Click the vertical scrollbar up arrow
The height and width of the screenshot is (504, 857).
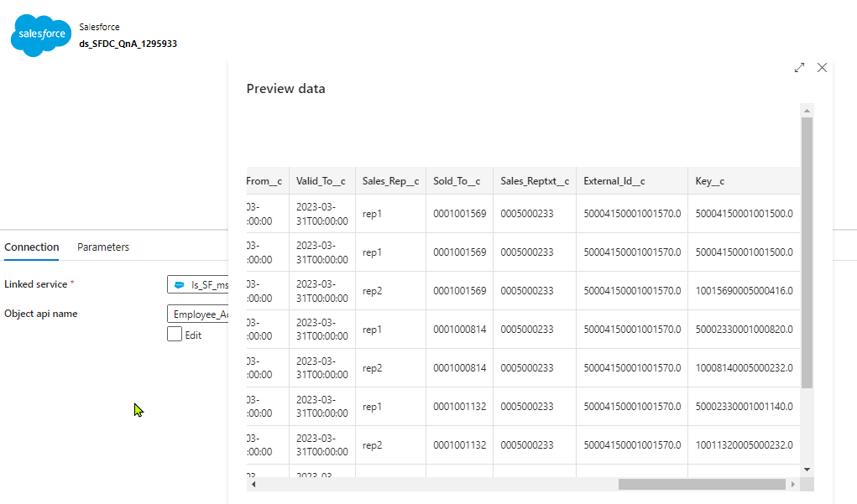point(807,111)
